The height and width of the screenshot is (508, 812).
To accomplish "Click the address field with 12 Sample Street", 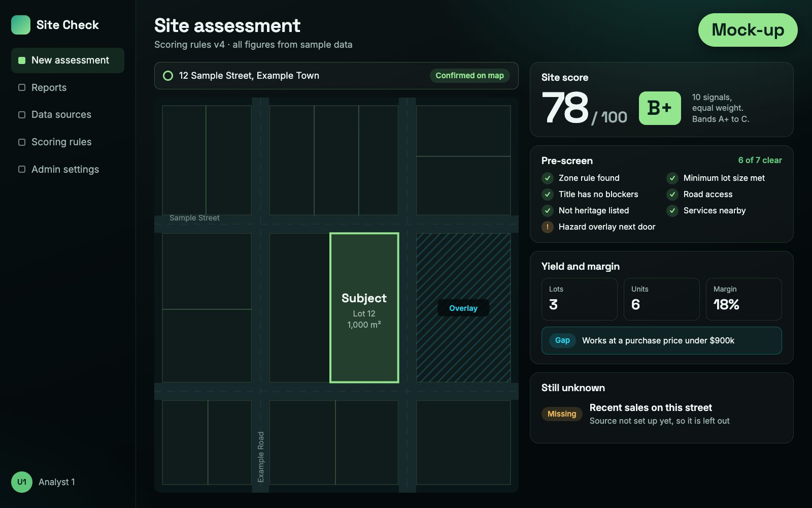I will point(336,76).
